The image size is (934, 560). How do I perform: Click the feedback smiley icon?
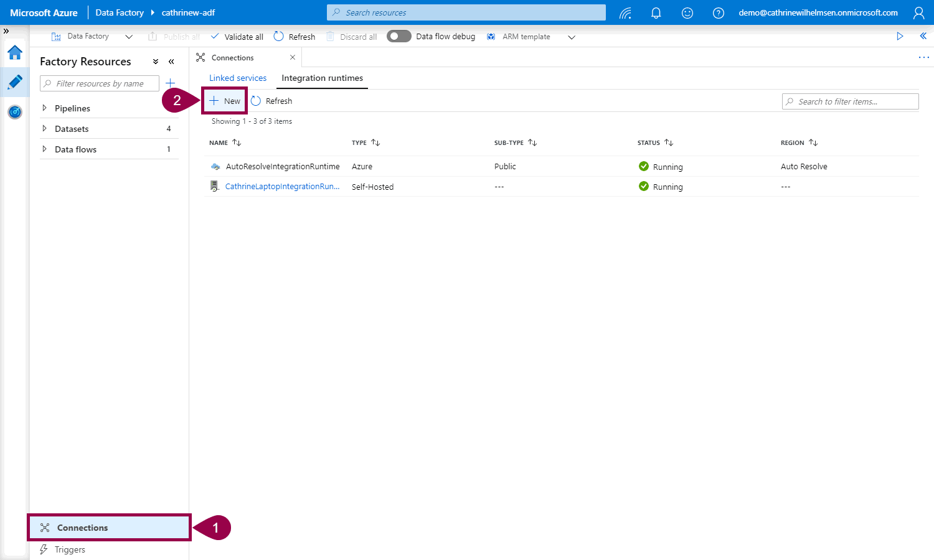click(x=687, y=13)
